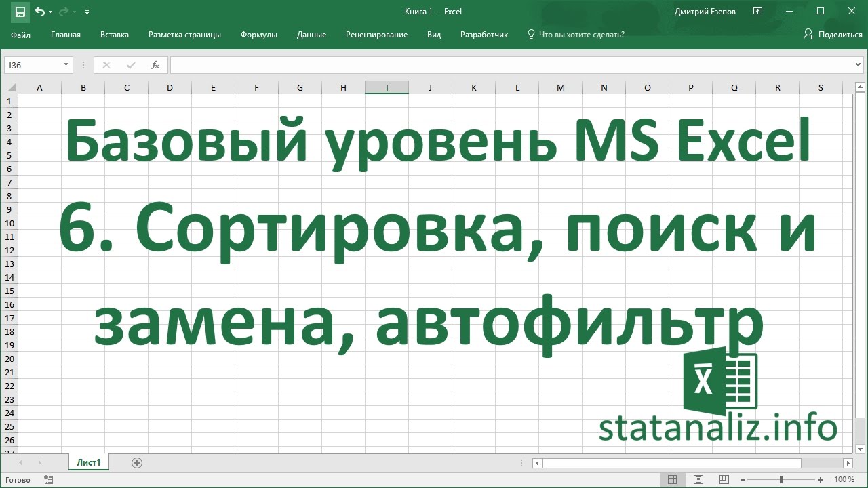868x488 pixels.
Task: Expand the formula bar with chevron
Action: pos(859,65)
